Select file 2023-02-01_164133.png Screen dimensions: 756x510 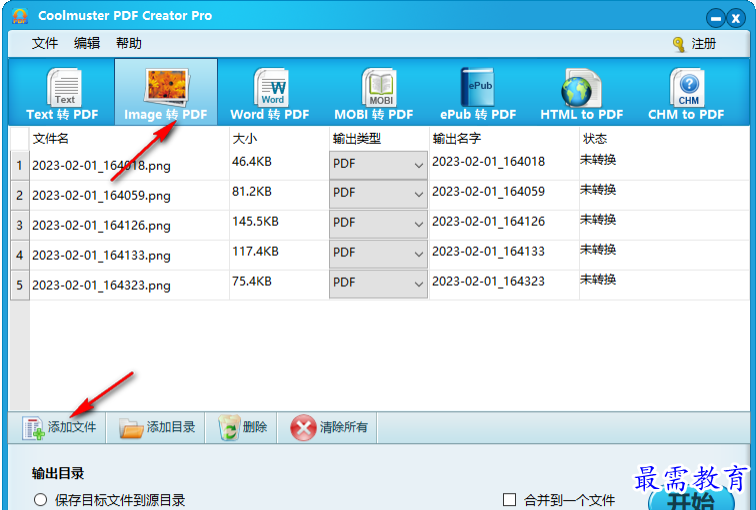101,255
